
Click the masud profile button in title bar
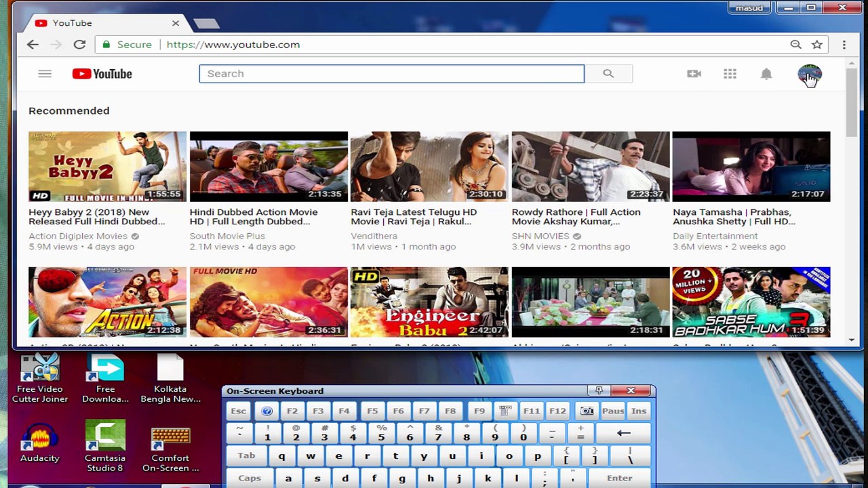coord(751,7)
